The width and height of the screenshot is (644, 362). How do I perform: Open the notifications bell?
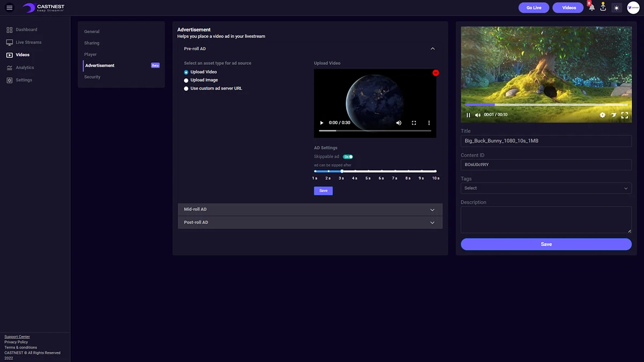591,8
